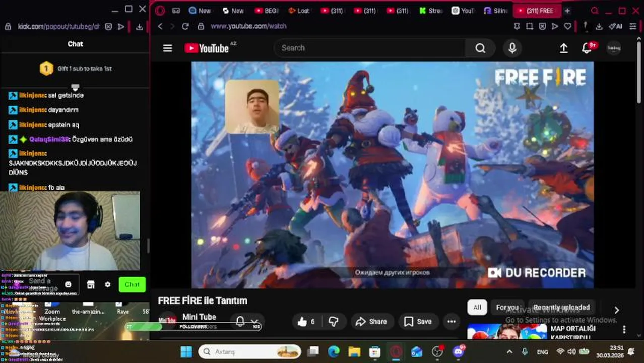The width and height of the screenshot is (644, 363).
Task: Switch to the Lost browser tab
Action: [300, 10]
